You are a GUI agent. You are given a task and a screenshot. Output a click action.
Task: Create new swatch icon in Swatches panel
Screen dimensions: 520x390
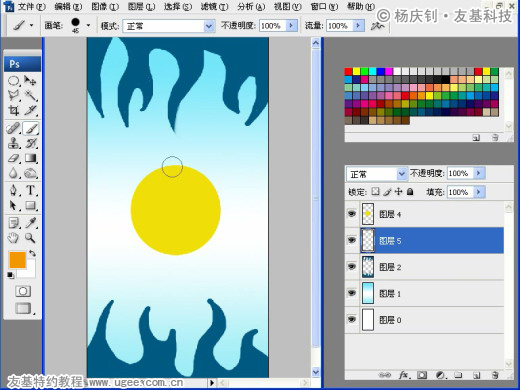tap(476, 137)
